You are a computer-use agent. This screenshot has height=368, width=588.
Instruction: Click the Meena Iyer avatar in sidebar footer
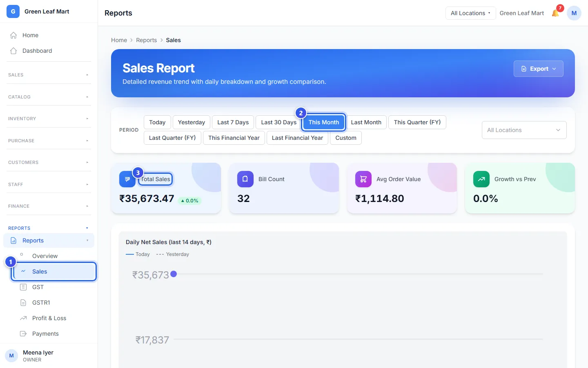coord(11,356)
